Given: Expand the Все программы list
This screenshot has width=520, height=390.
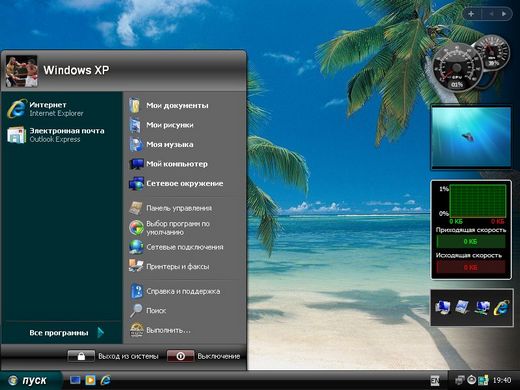Looking at the screenshot, I should (63, 333).
